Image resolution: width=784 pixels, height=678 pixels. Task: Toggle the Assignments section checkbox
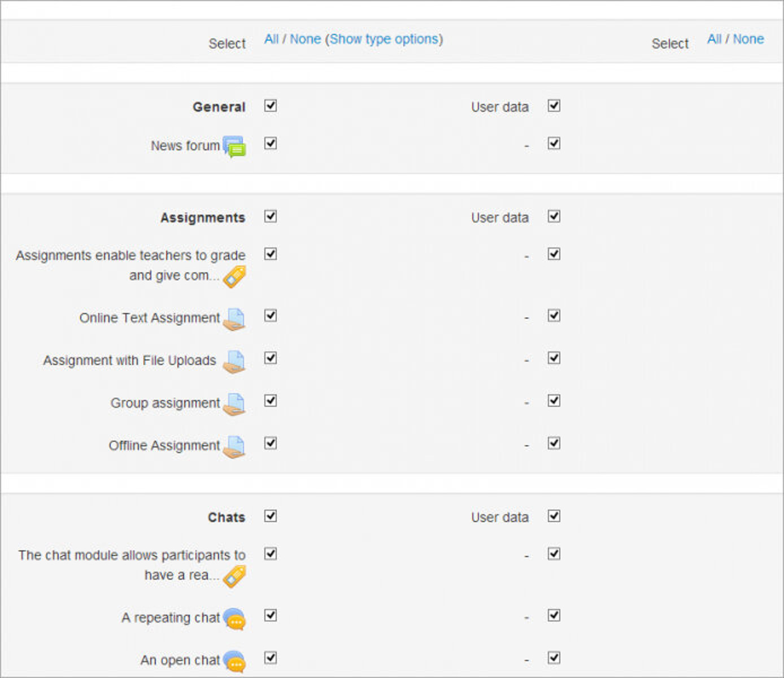[x=271, y=216]
